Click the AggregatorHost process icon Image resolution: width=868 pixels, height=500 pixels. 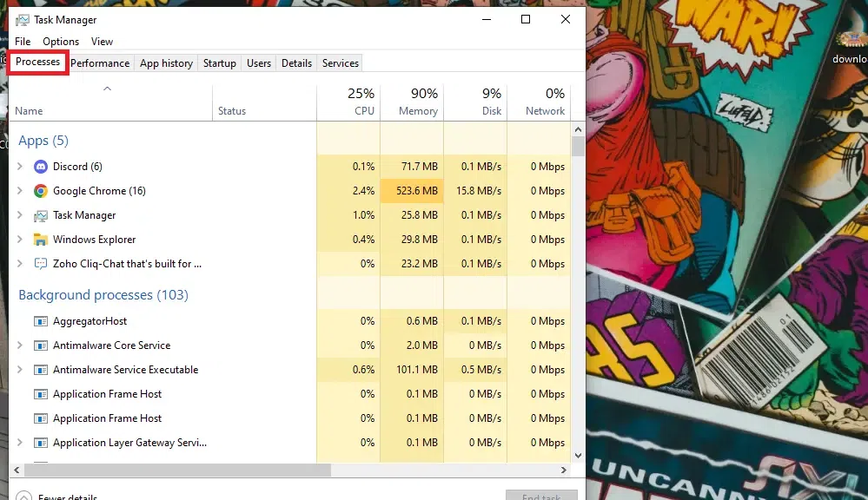[x=41, y=321]
